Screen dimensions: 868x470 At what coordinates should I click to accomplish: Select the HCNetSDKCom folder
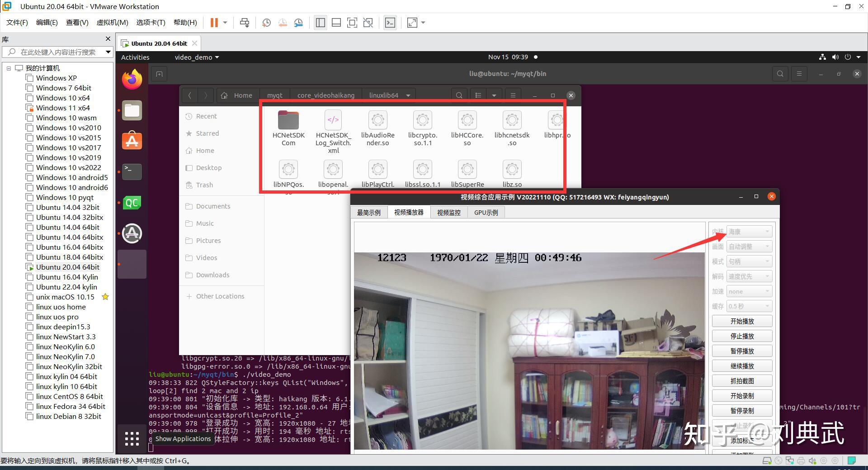[x=288, y=128]
